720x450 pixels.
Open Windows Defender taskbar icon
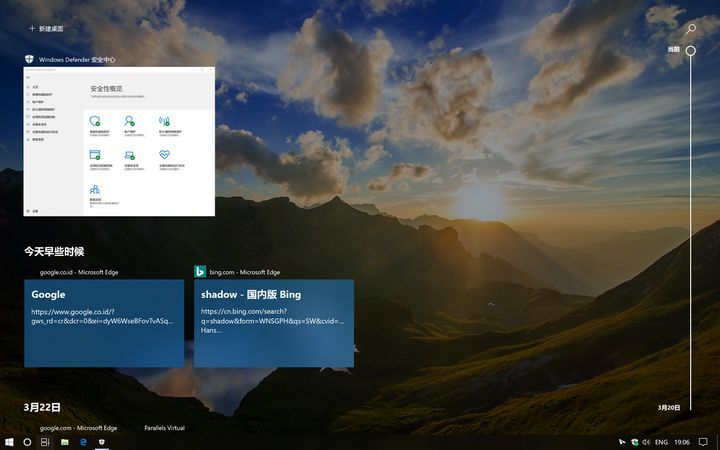tap(101, 441)
